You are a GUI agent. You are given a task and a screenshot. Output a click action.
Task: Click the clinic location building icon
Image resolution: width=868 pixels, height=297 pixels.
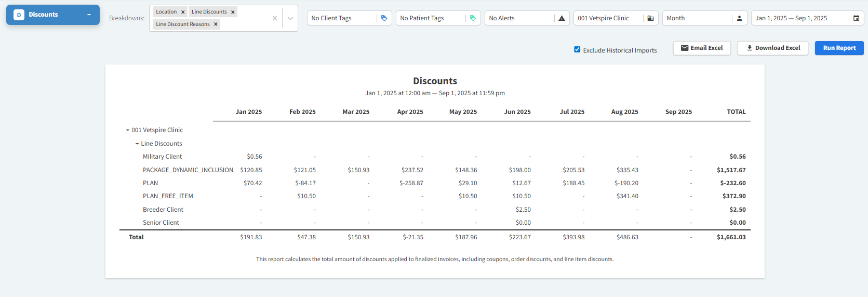tap(650, 18)
